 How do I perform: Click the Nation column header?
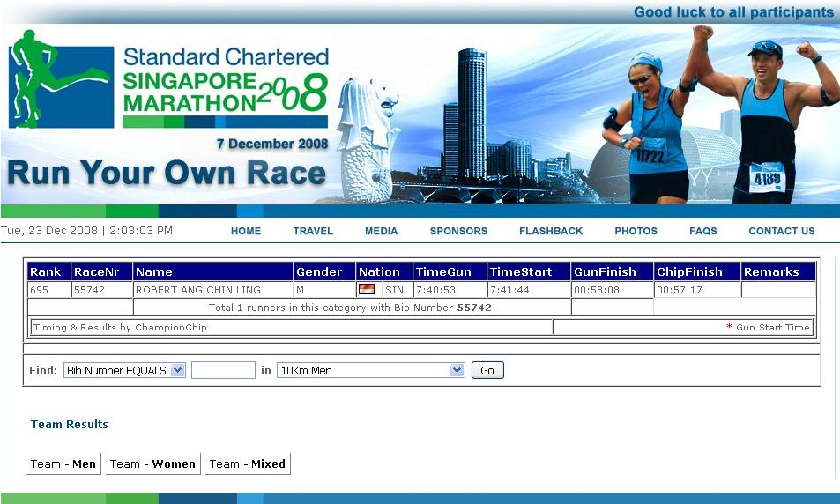tap(384, 271)
